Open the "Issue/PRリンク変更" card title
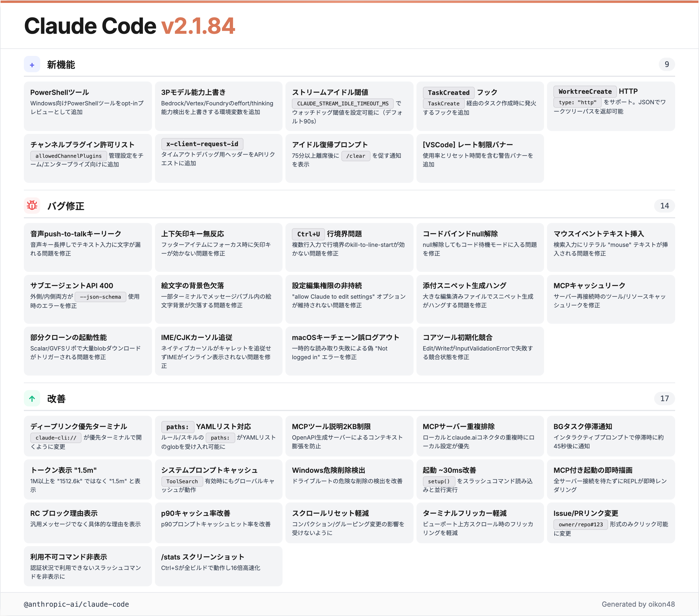The image size is (699, 616). coord(586,514)
